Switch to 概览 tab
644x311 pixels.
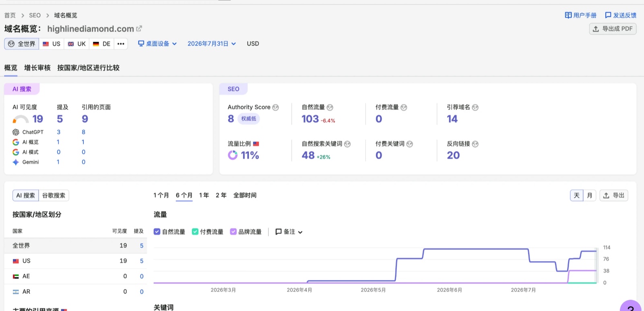tap(11, 68)
